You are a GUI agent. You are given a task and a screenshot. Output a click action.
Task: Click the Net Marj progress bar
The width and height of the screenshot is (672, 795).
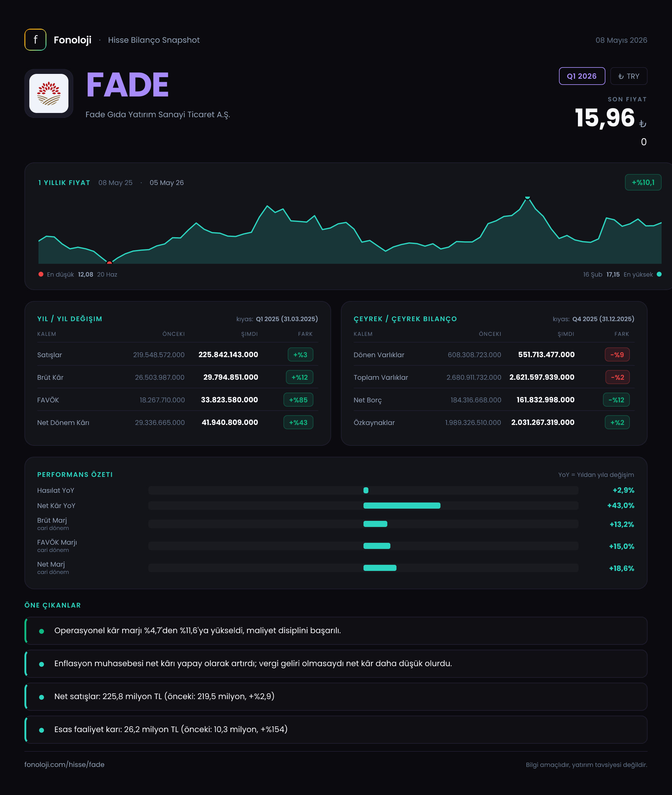click(x=363, y=568)
